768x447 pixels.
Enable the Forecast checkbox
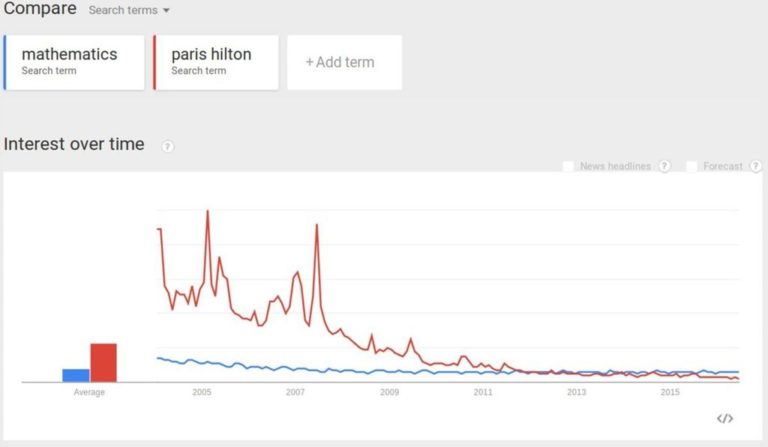point(692,166)
